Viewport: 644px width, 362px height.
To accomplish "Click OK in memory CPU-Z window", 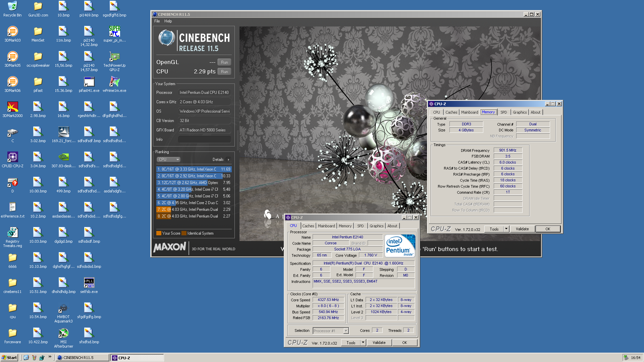I will click(x=548, y=229).
